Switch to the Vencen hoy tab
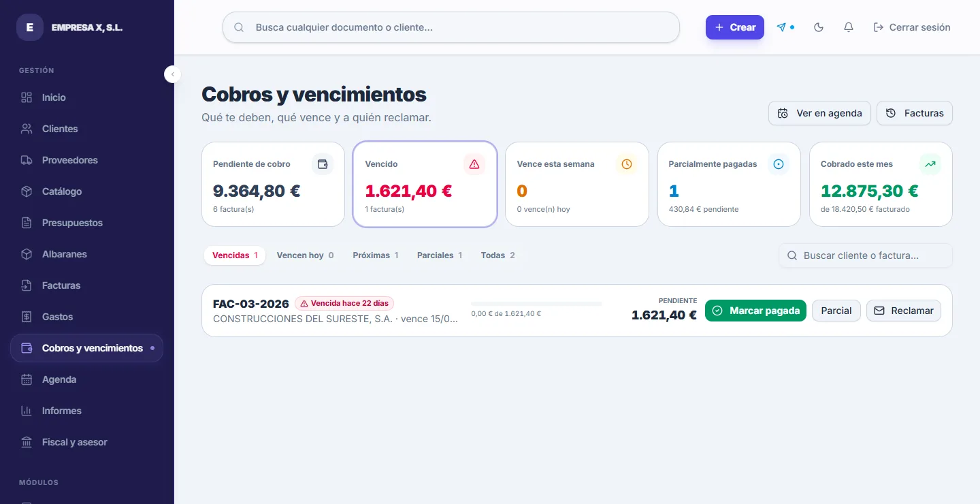The height and width of the screenshot is (504, 980). click(x=305, y=255)
